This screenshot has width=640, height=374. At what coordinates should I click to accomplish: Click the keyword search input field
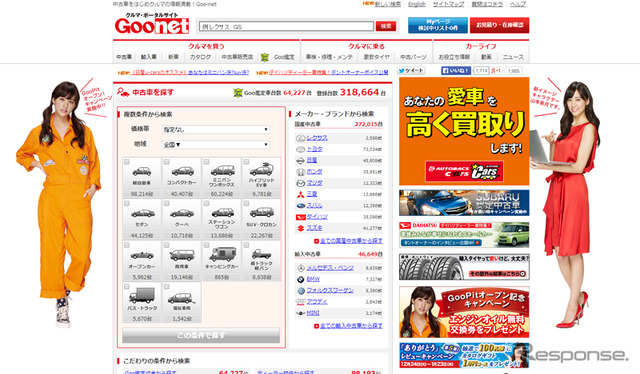[286, 27]
